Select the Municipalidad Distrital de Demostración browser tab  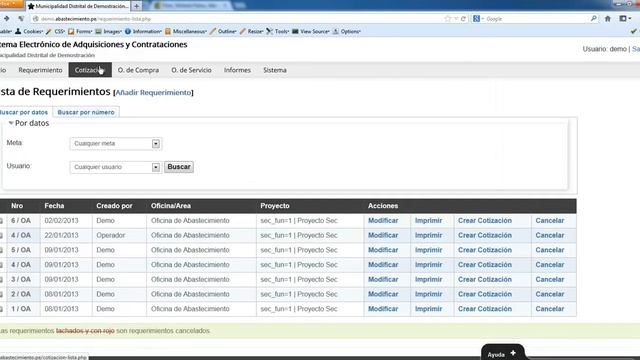(x=79, y=6)
